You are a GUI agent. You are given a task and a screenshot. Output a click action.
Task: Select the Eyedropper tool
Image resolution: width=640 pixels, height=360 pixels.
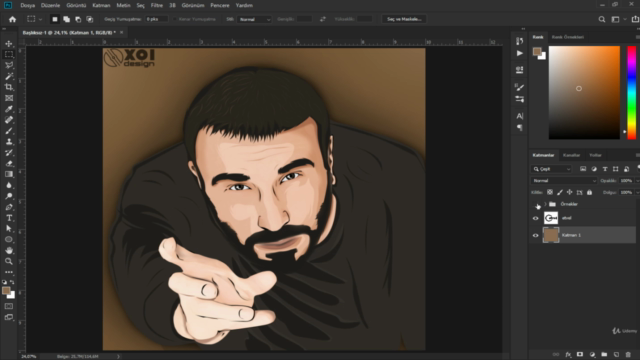[9, 109]
